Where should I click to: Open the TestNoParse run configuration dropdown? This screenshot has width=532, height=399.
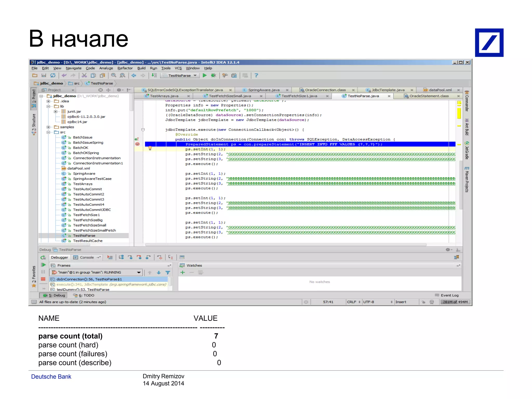(180, 75)
